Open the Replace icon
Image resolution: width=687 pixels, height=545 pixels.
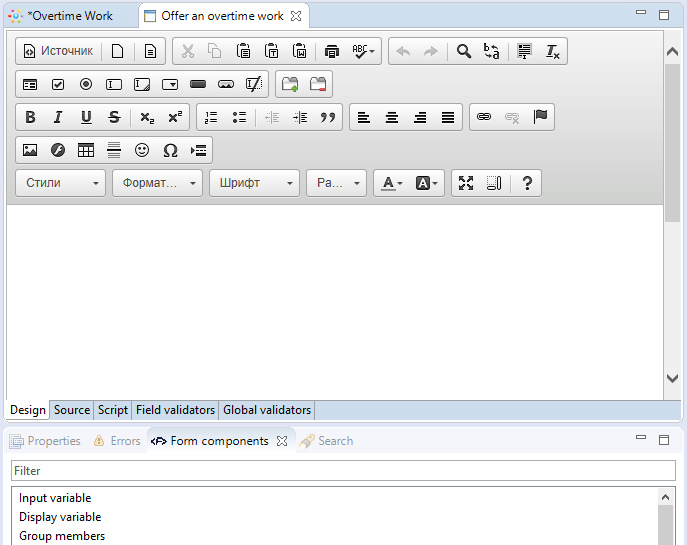pyautogui.click(x=492, y=51)
